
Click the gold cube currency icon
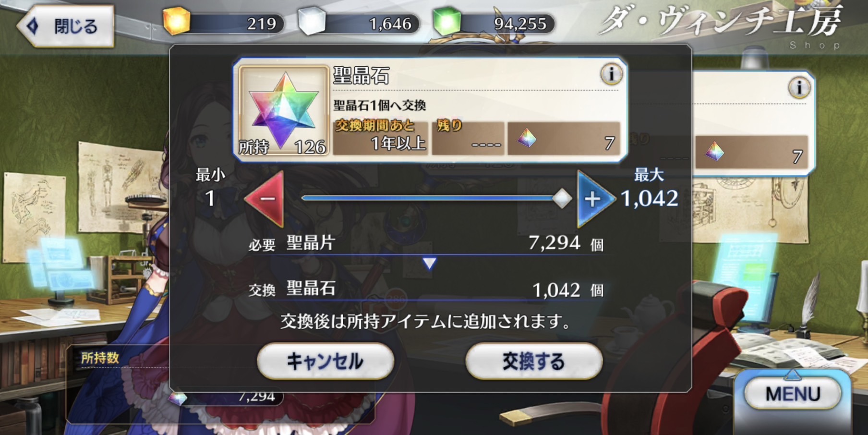[176, 21]
